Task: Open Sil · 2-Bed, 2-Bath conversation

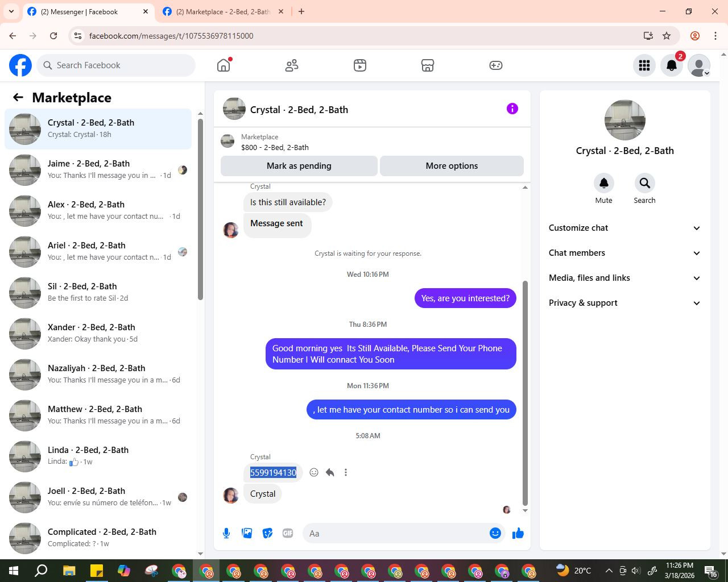Action: point(98,293)
